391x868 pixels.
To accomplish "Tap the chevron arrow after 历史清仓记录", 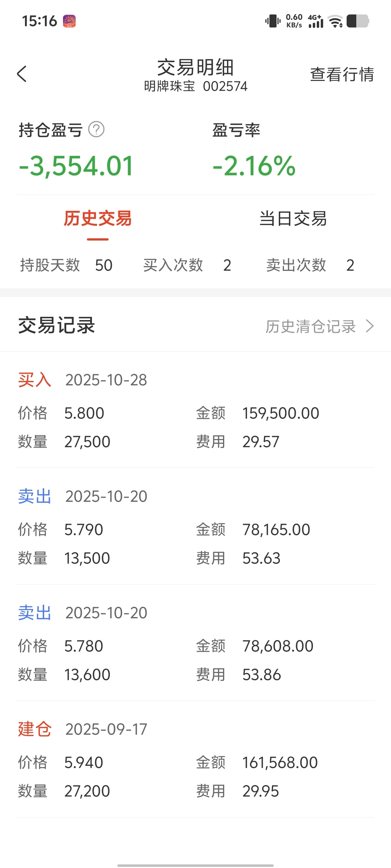I will [370, 326].
